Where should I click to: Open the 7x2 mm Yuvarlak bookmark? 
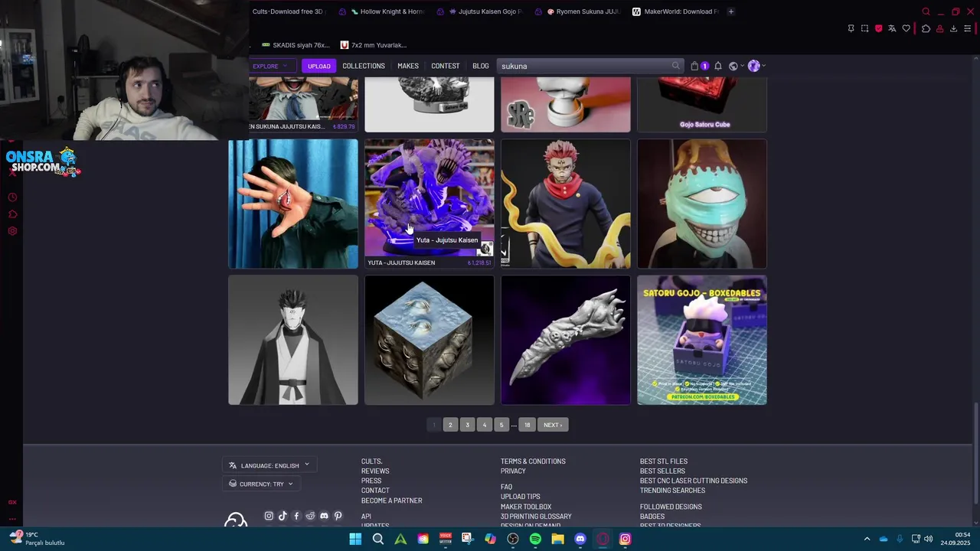coord(374,45)
